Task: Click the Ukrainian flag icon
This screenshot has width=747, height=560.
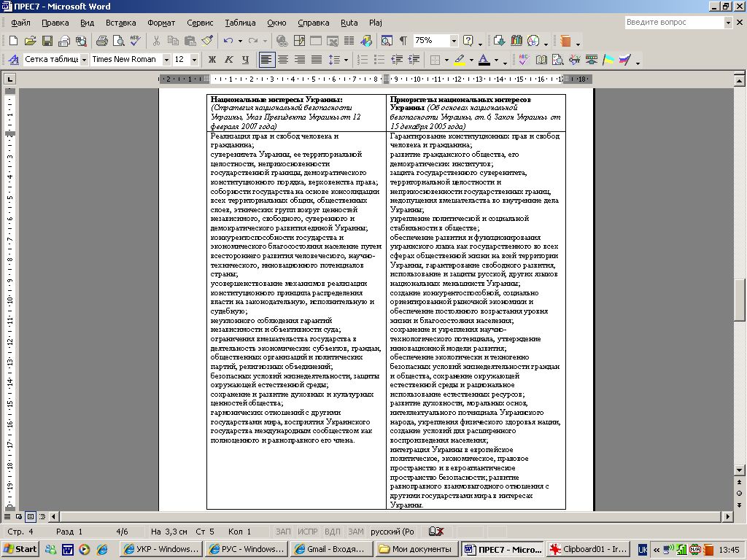Action: coord(608,60)
